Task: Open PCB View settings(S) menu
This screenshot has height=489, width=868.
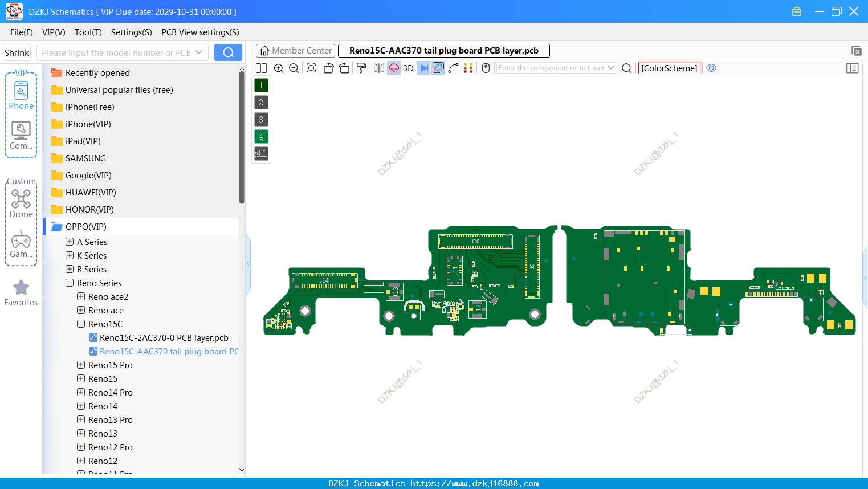Action: click(x=200, y=32)
